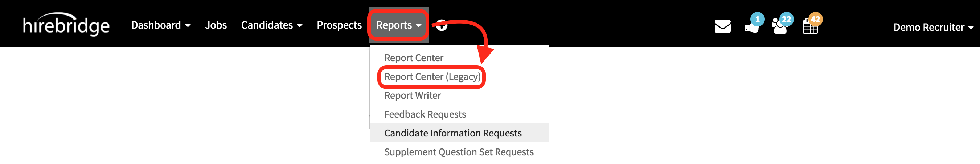The image size is (980, 164).
Task: Open the mail envelope icon
Action: pyautogui.click(x=722, y=26)
